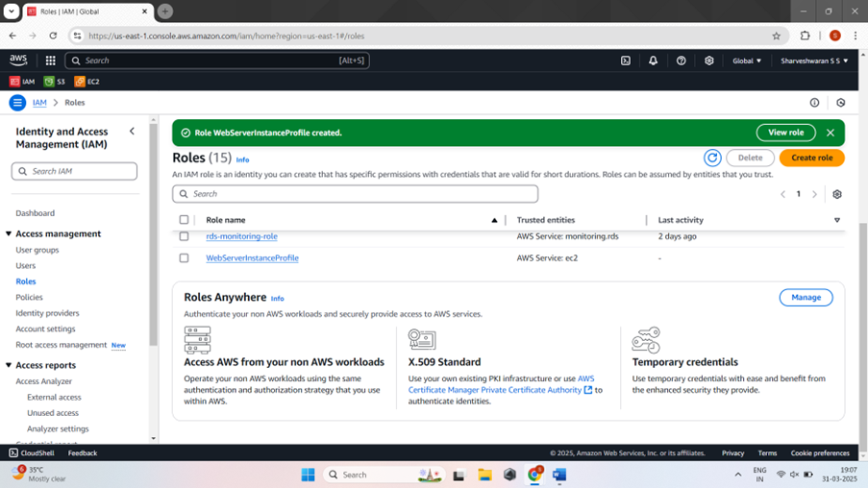Open Policies in sidebar

click(x=29, y=297)
